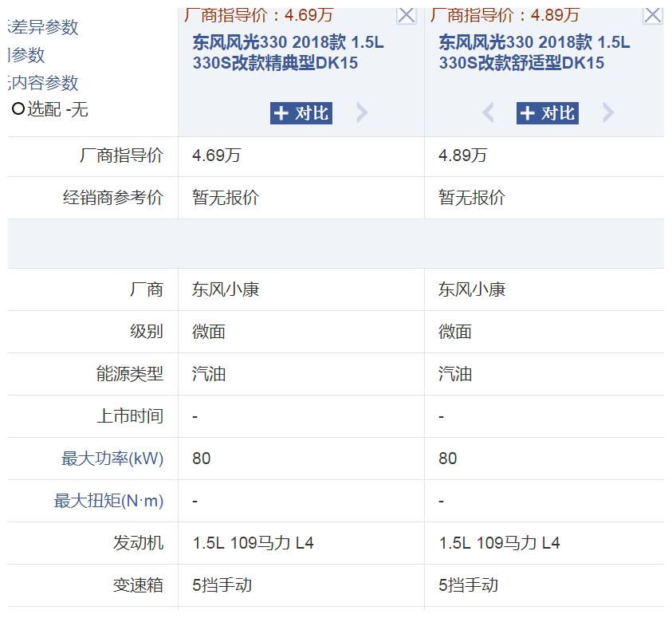The width and height of the screenshot is (672, 618).
Task: Click 暂无报价 for 精典型DK15
Action: pyautogui.click(x=226, y=198)
